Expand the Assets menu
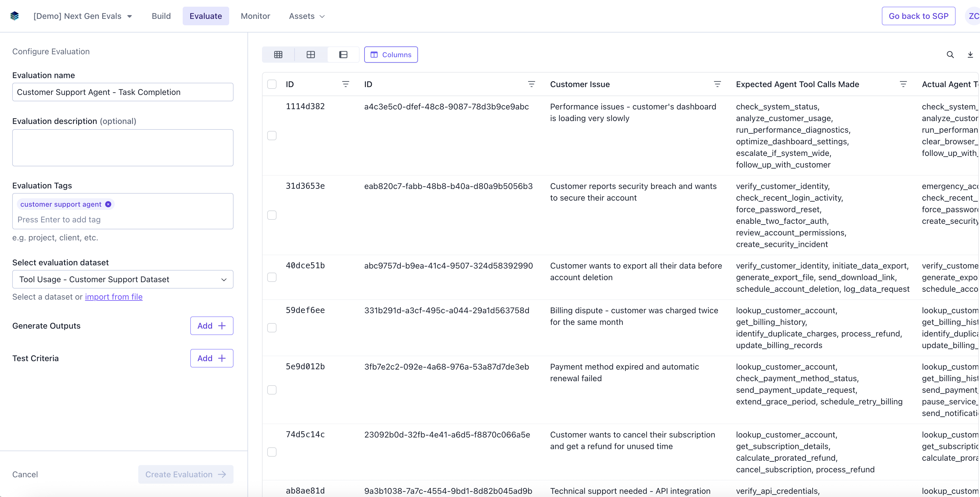 tap(307, 16)
